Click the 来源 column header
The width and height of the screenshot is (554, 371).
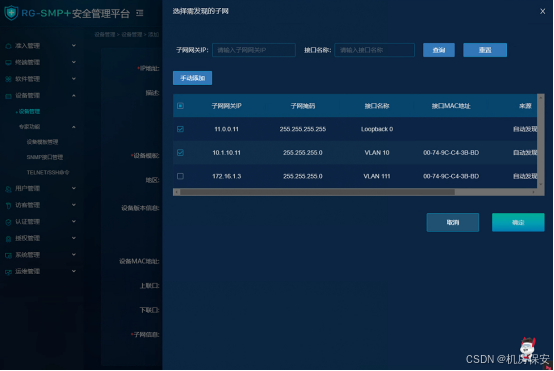coord(525,106)
